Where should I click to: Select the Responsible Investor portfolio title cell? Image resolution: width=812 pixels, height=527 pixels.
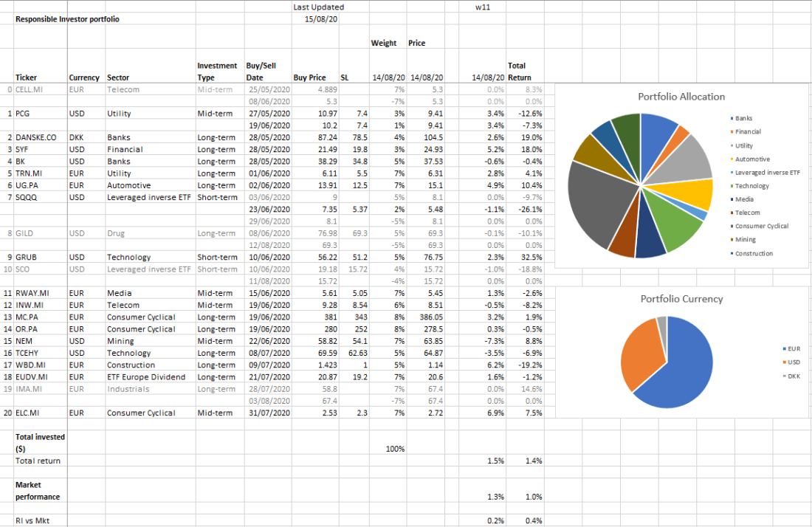point(67,19)
